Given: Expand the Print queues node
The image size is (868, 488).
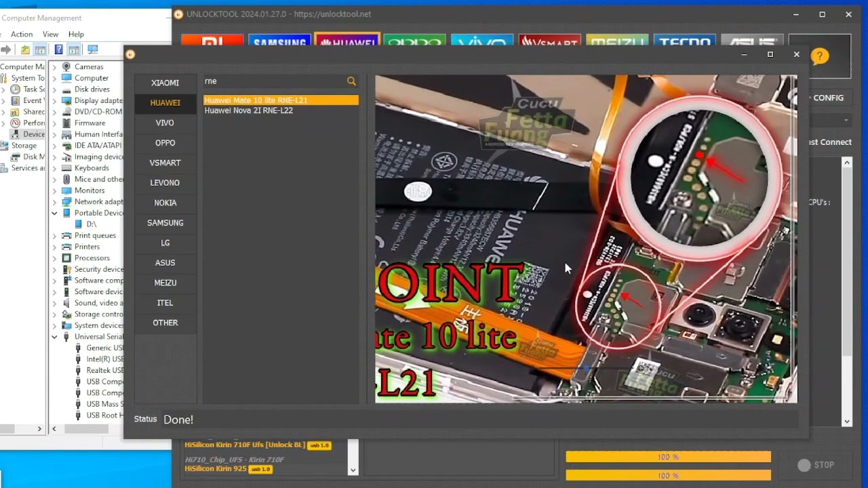Looking at the screenshot, I should [54, 235].
